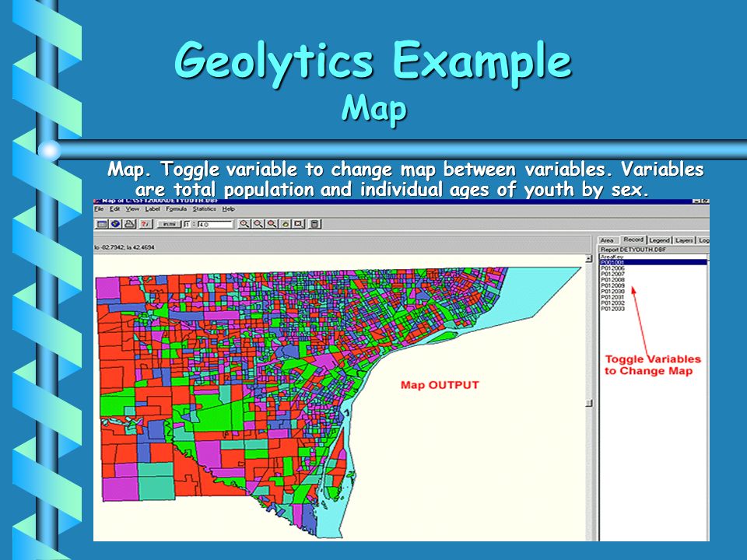Select the highlighted P001001 variable

click(653, 262)
